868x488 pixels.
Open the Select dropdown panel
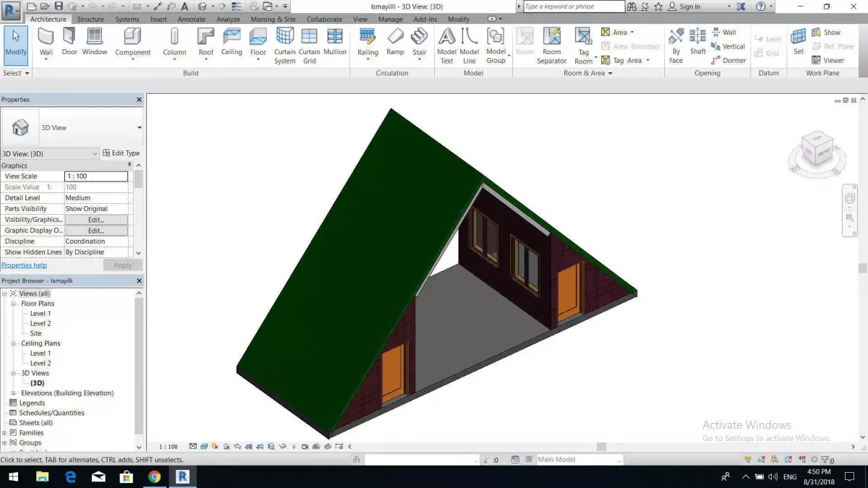point(16,73)
